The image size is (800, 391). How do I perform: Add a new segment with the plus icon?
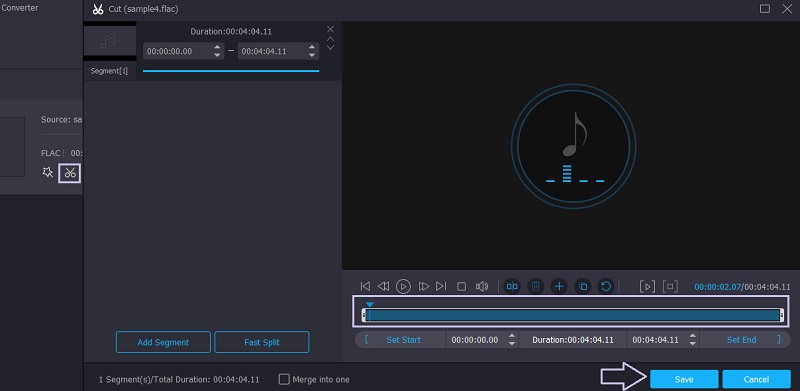tap(559, 286)
